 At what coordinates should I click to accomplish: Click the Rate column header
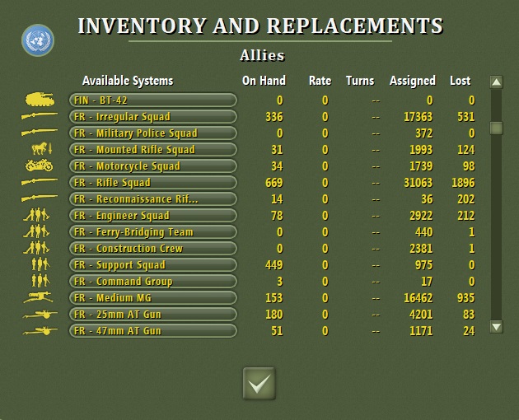(x=320, y=81)
